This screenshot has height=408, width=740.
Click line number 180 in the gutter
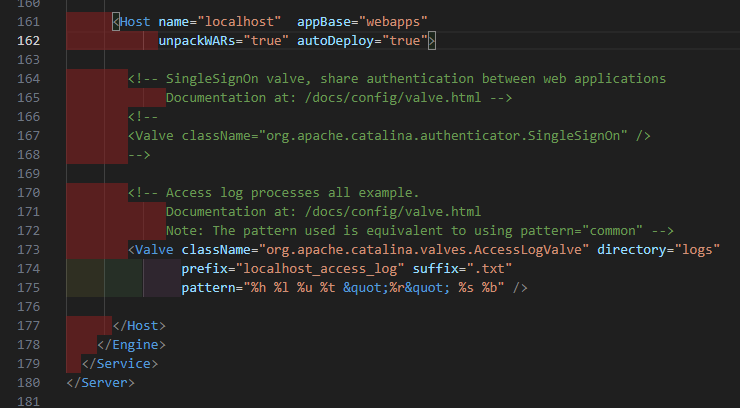tap(28, 383)
